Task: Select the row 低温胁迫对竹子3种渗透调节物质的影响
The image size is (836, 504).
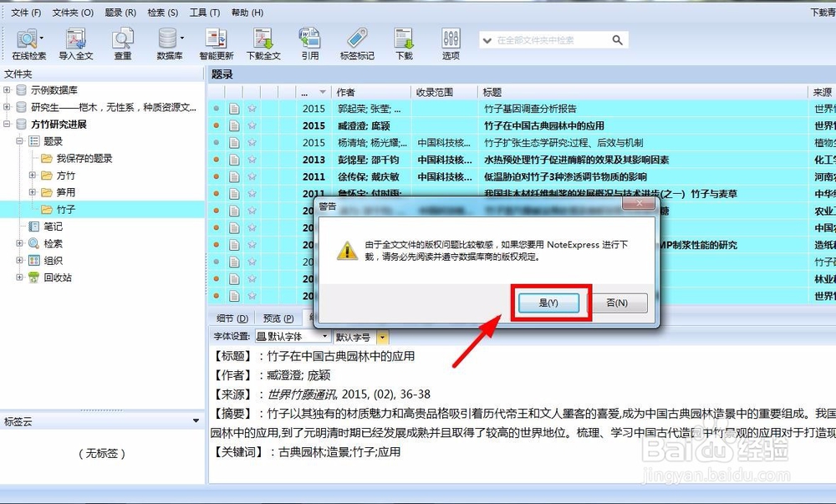Action: pos(522,177)
